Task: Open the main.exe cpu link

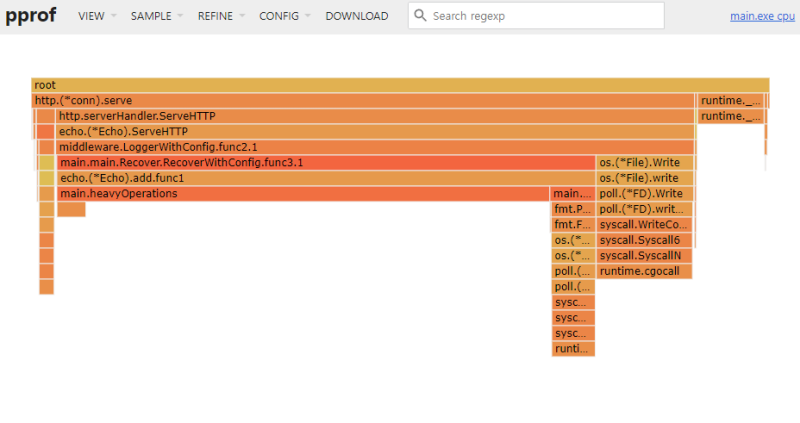Action: point(762,16)
